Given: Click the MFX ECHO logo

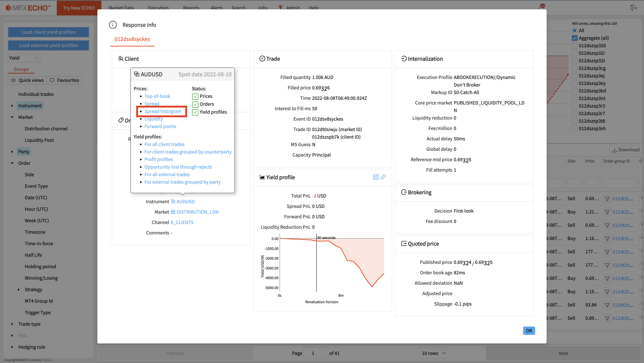Looking at the screenshot, I should click(x=28, y=8).
